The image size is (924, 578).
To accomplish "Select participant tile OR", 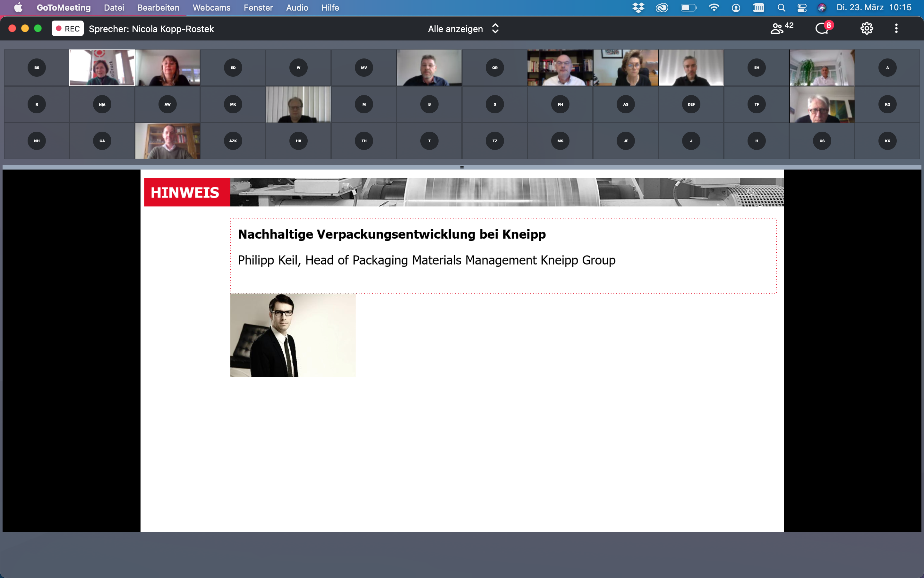I will [x=495, y=68].
